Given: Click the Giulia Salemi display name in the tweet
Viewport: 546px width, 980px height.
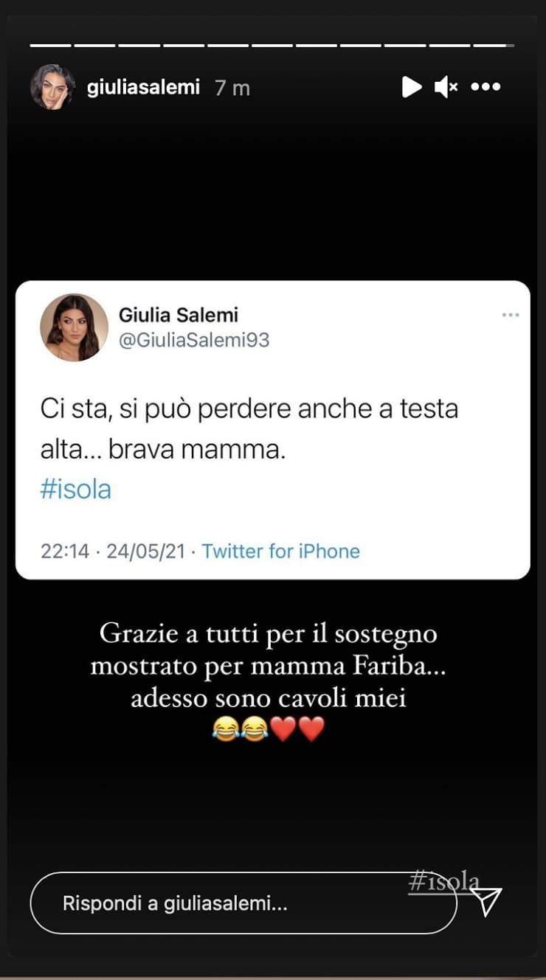Looking at the screenshot, I should [x=179, y=315].
